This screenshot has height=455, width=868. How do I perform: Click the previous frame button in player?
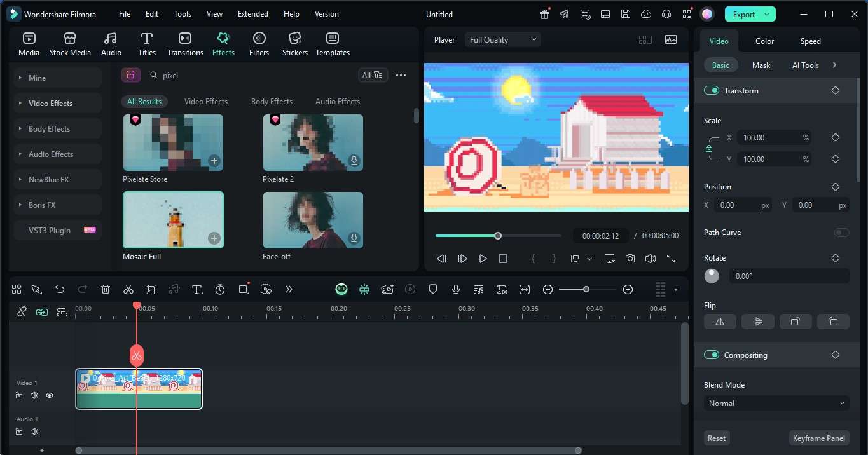click(441, 259)
